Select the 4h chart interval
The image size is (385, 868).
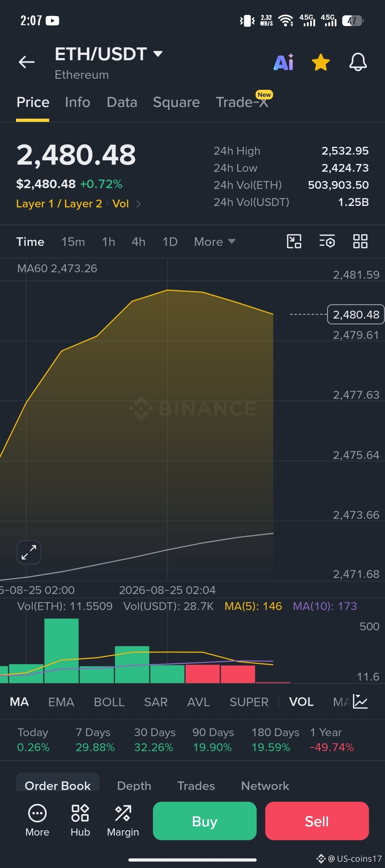coord(138,242)
